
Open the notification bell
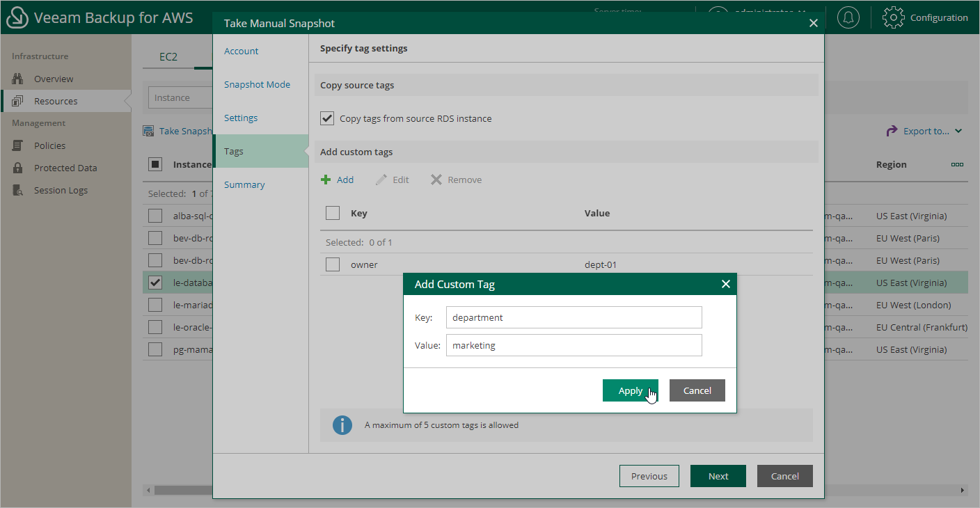[848, 17]
